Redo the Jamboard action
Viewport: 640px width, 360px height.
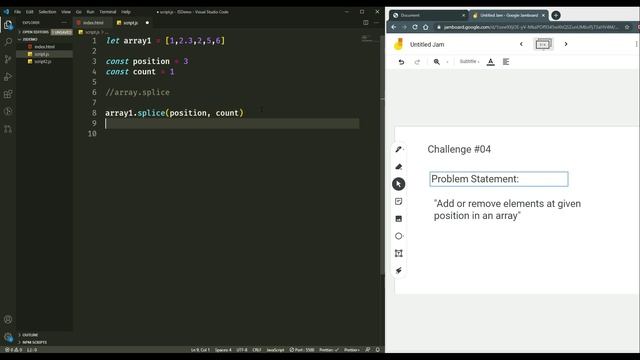pos(417,62)
